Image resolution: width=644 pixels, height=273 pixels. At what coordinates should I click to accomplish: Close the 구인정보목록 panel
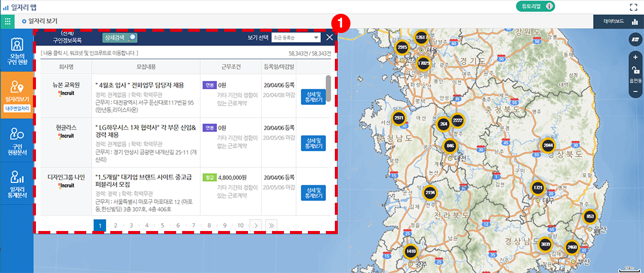click(329, 37)
